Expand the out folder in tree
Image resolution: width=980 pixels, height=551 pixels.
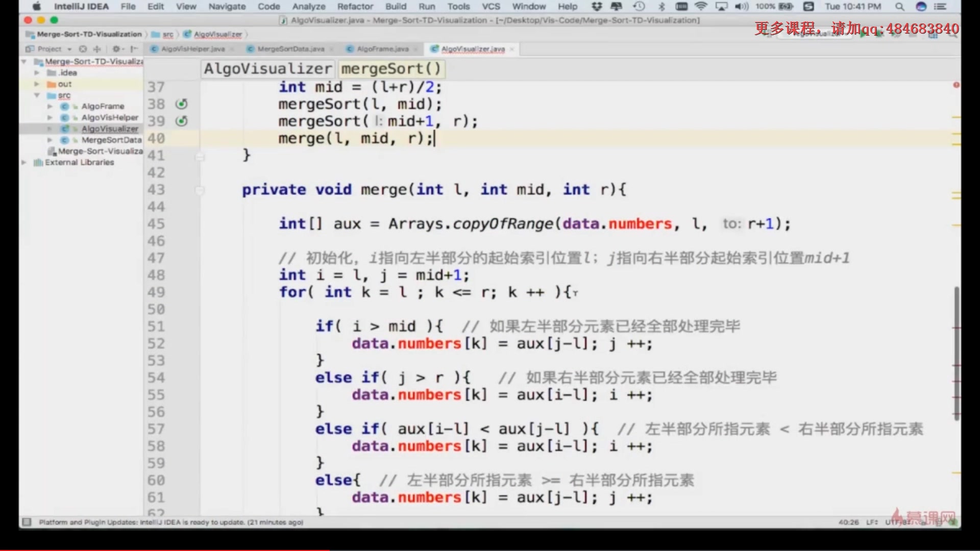click(37, 84)
